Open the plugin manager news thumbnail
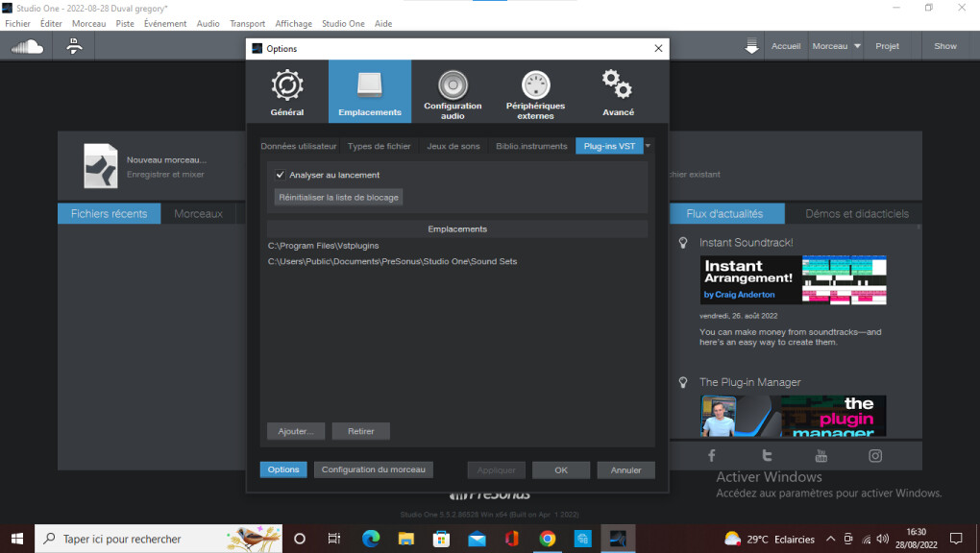This screenshot has height=553, width=980. point(793,416)
